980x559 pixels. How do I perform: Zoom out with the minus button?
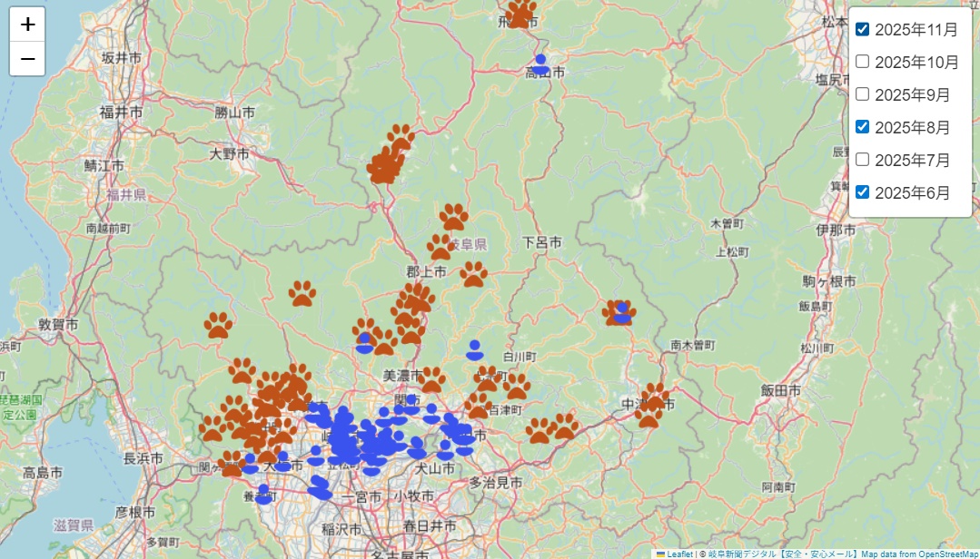click(x=28, y=59)
